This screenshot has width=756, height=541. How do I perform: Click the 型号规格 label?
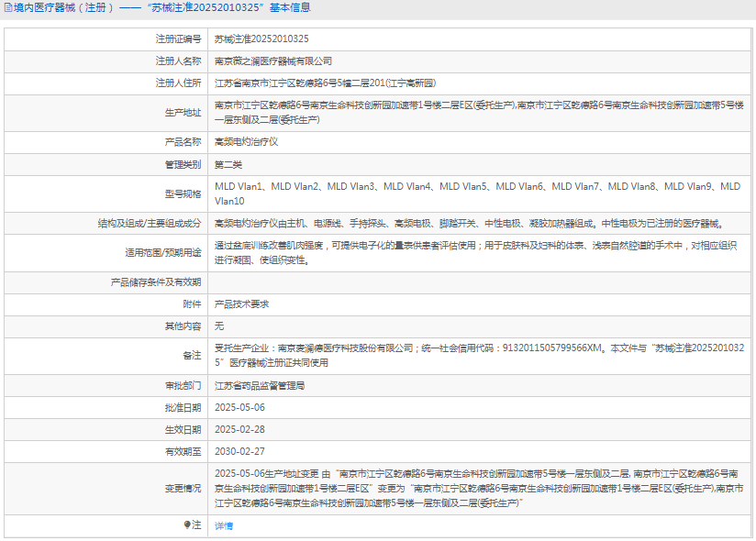click(x=183, y=194)
